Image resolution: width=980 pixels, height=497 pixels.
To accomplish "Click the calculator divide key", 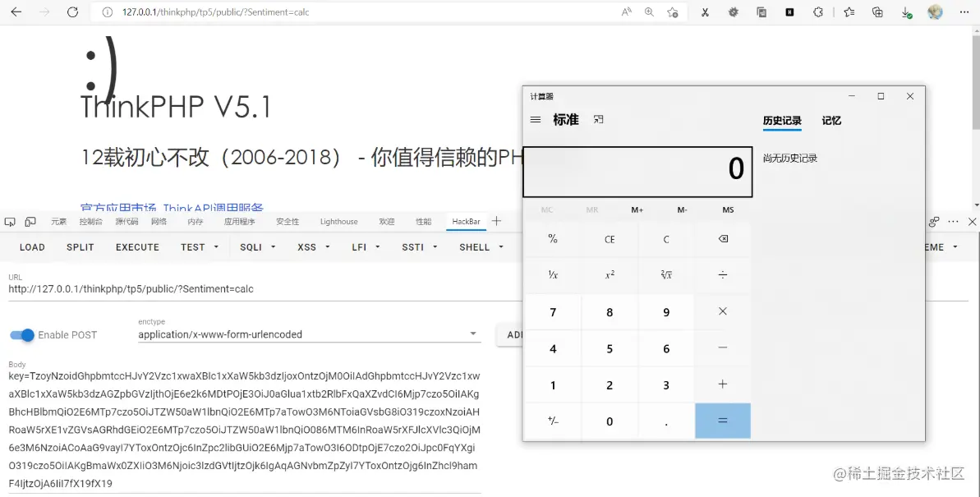I will pos(723,274).
